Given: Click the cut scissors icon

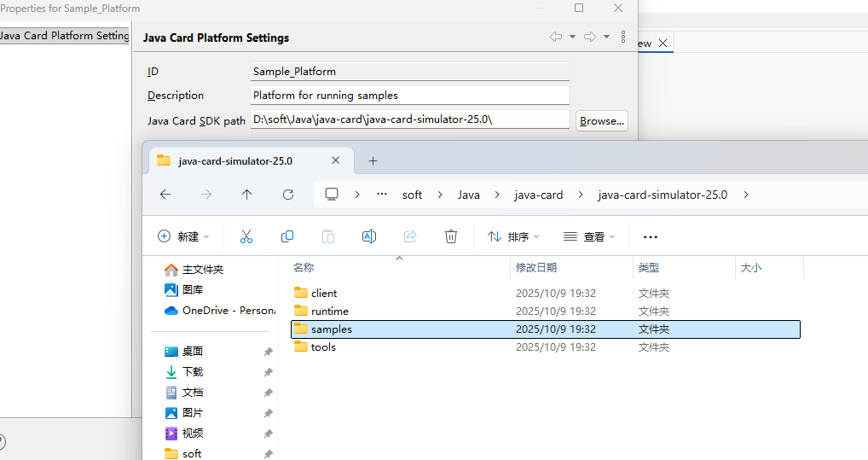Looking at the screenshot, I should [x=246, y=236].
